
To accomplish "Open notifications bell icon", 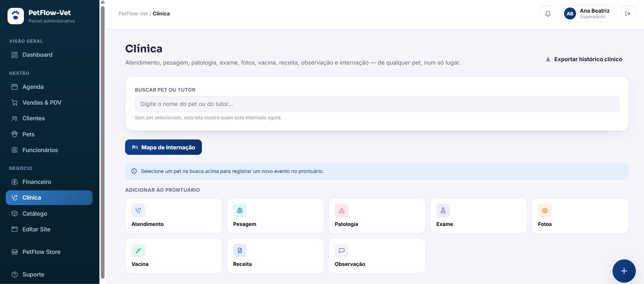I will pyautogui.click(x=548, y=14).
